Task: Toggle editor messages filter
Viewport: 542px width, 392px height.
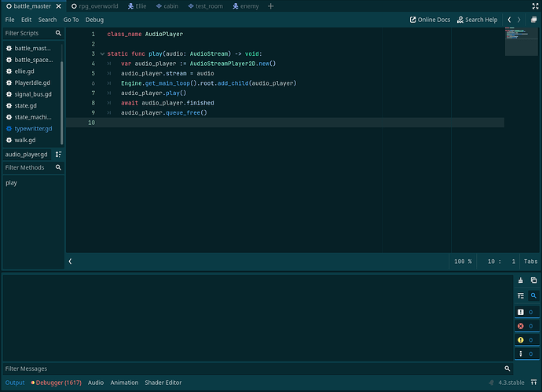Action: click(x=527, y=354)
